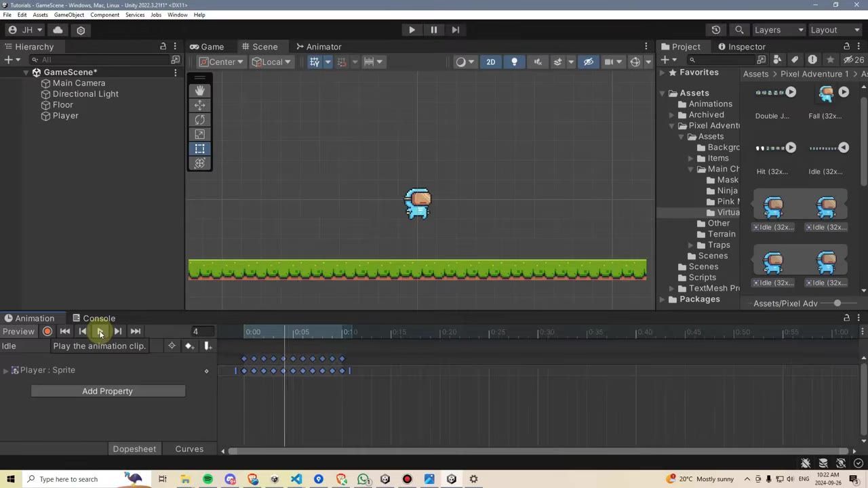
Task: Select the Move tool in Scene toolbar
Action: click(x=199, y=105)
